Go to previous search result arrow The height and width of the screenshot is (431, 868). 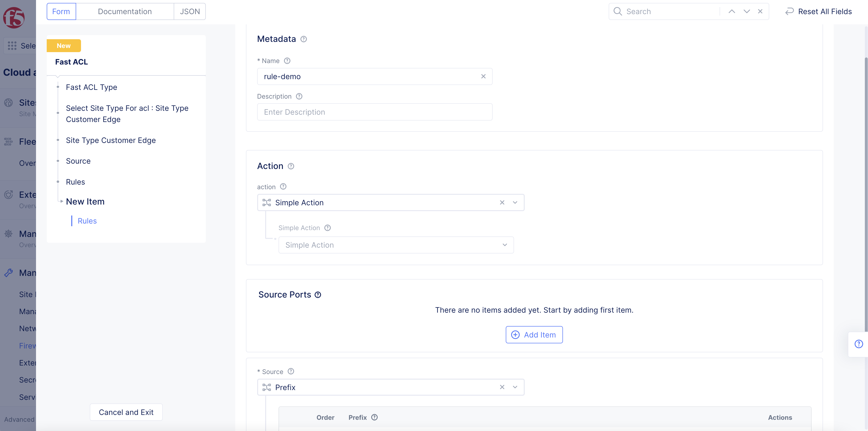[x=732, y=11]
